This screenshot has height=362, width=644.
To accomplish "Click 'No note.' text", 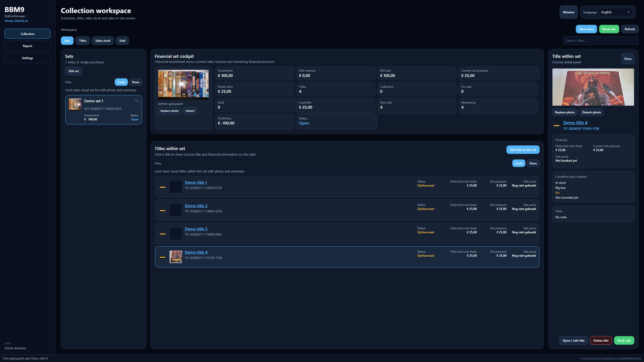I will (561, 217).
